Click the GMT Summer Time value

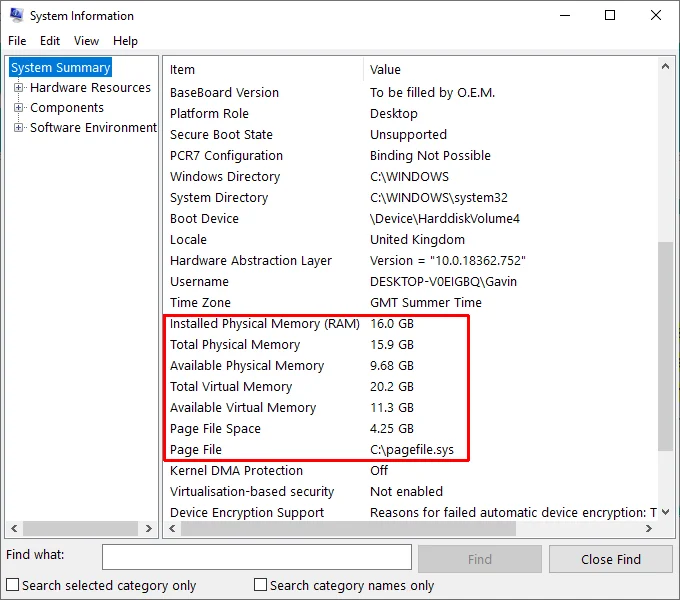pos(426,303)
